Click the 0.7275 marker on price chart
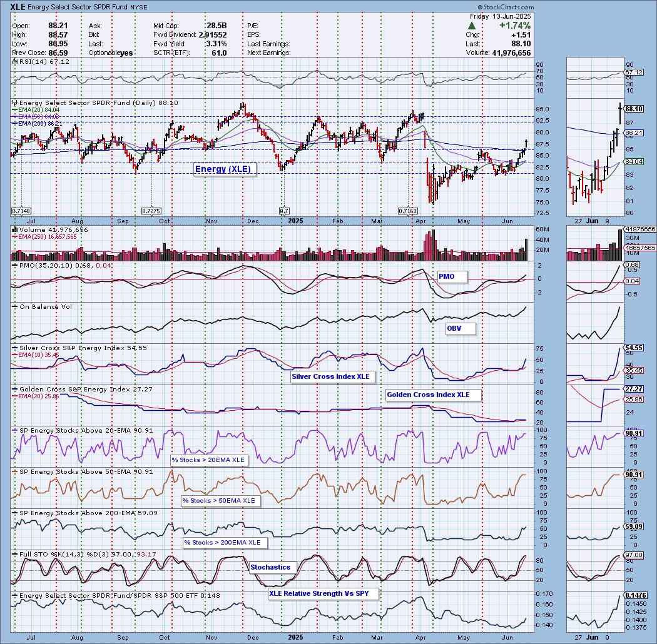The height and width of the screenshot is (644, 657). click(x=151, y=211)
